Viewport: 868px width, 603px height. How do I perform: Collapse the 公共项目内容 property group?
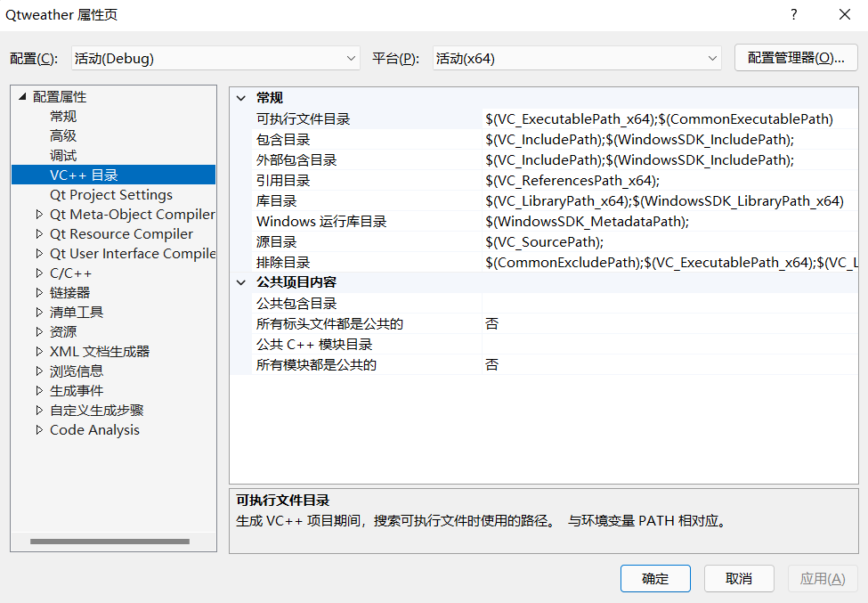click(241, 282)
